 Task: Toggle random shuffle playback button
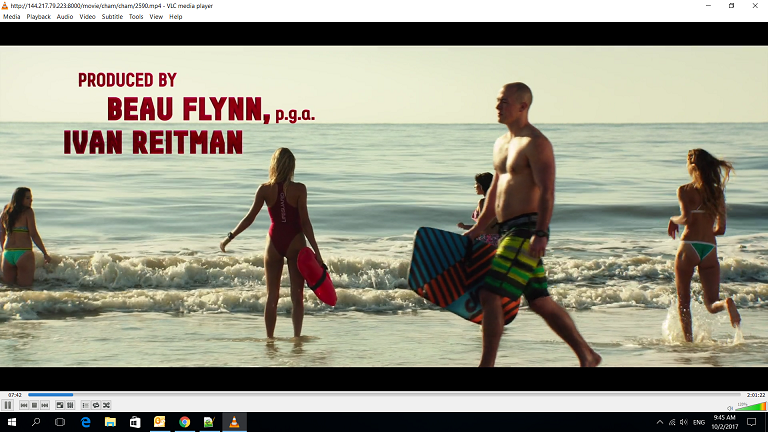click(106, 405)
